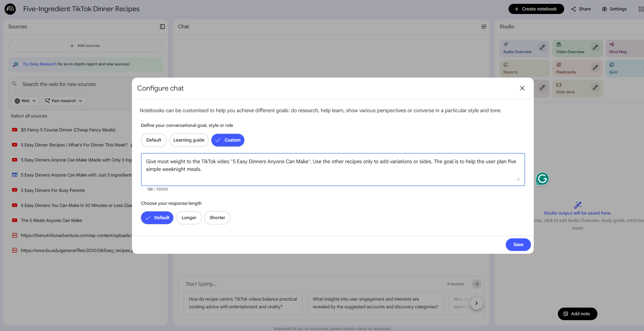The image size is (644, 331).
Task: Click the PDF icon for bu.edu Easy_recipes source
Action: point(15,250)
